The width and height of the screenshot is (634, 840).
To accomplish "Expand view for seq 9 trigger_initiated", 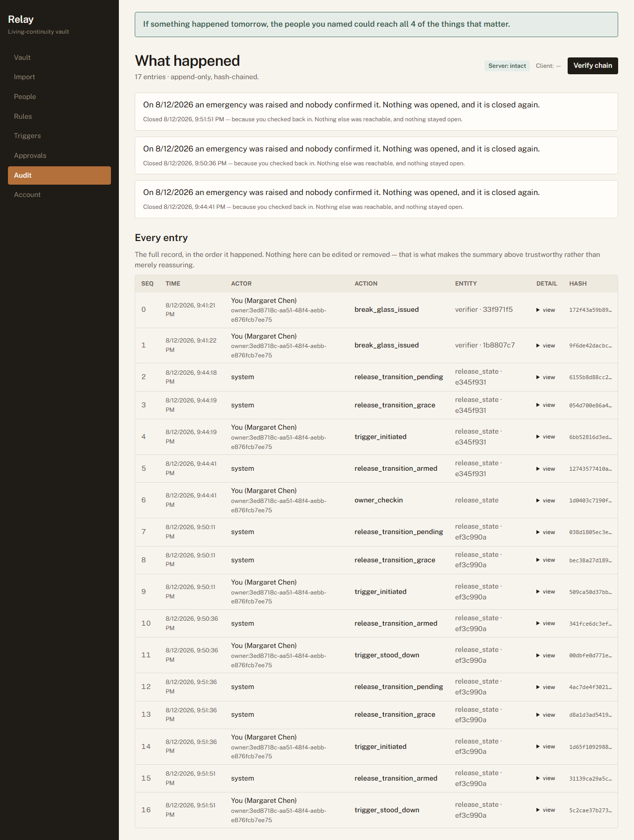I will click(546, 592).
